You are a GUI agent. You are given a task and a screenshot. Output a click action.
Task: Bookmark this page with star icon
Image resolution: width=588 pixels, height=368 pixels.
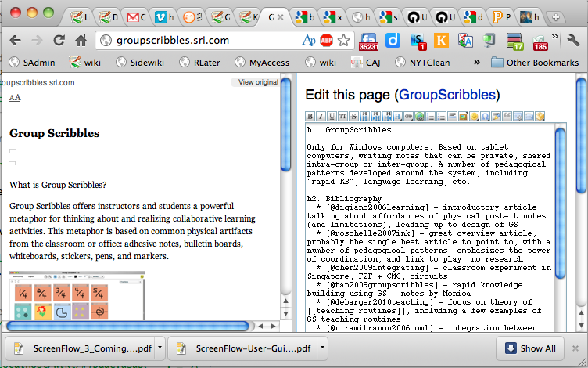343,40
